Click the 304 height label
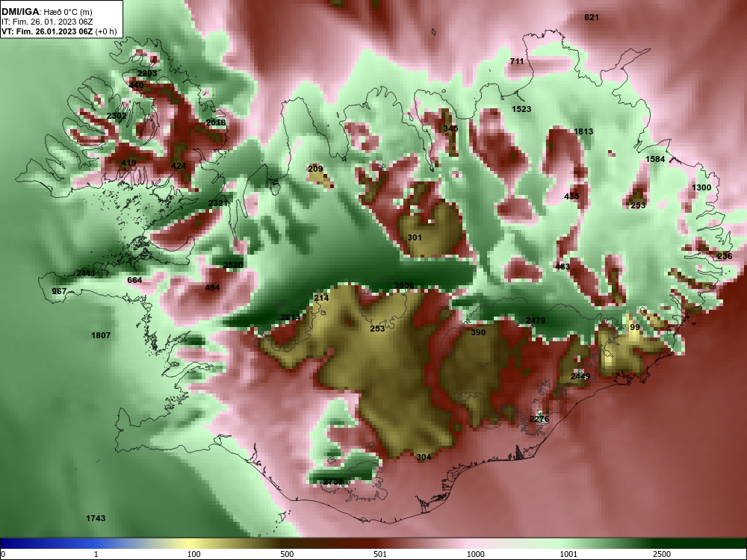 [x=424, y=457]
